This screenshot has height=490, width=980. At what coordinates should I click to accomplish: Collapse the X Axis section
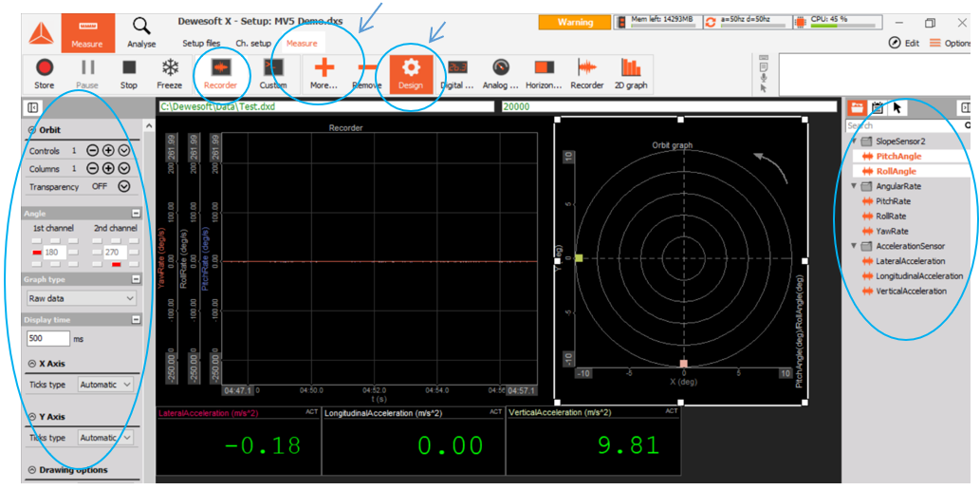(32, 363)
